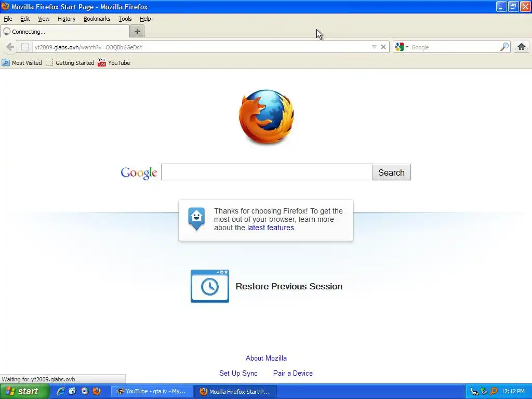Open the View menu

(x=44, y=19)
